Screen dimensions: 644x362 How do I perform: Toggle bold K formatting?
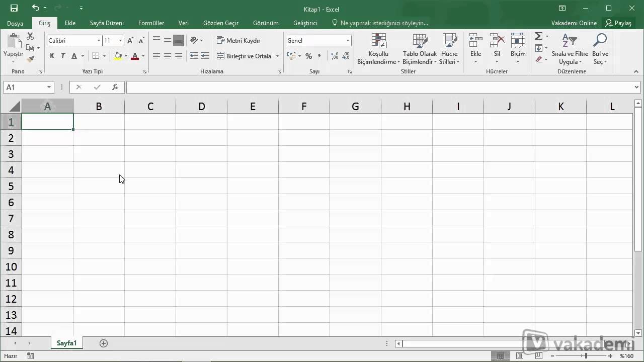[52, 56]
